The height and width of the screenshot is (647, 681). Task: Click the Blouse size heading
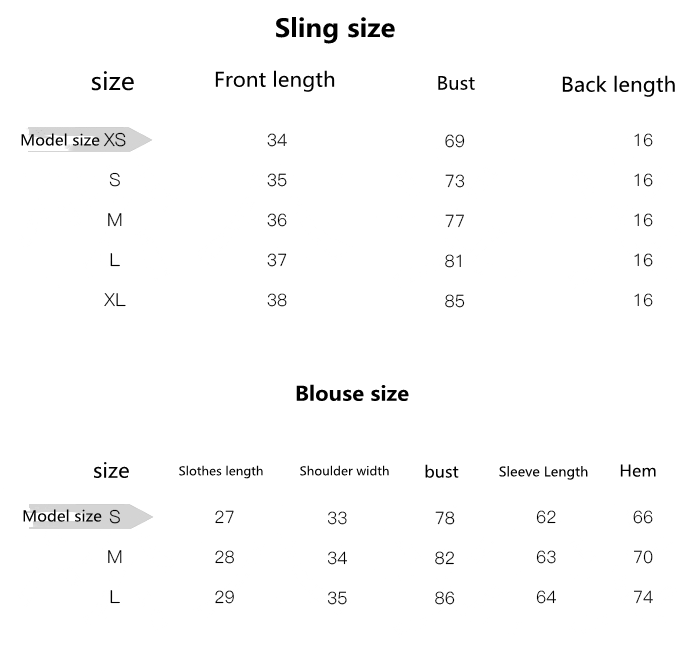352,394
